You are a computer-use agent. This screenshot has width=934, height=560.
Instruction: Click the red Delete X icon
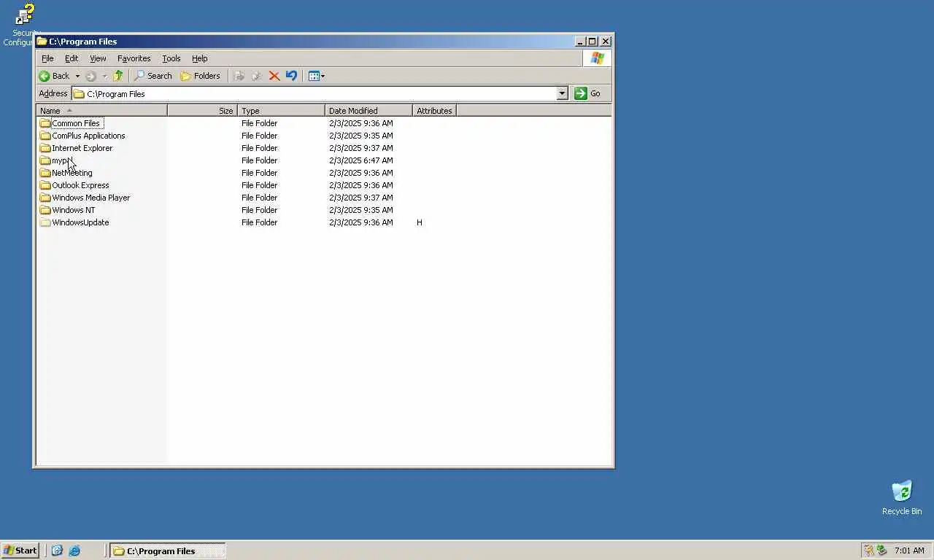274,76
